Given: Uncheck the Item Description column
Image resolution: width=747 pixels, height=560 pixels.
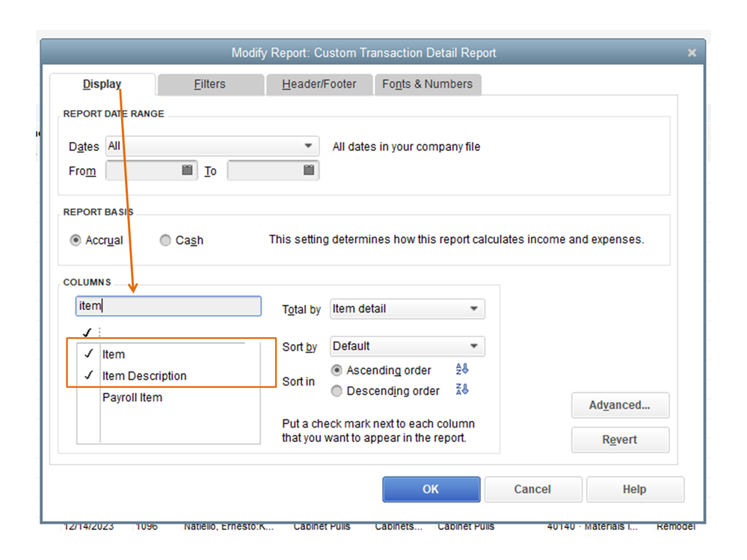Looking at the screenshot, I should coord(89,376).
